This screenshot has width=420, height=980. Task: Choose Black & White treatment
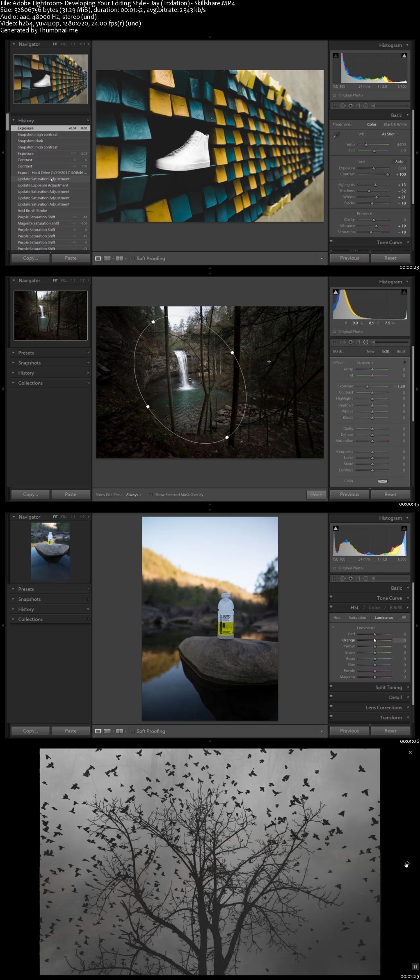(395, 124)
